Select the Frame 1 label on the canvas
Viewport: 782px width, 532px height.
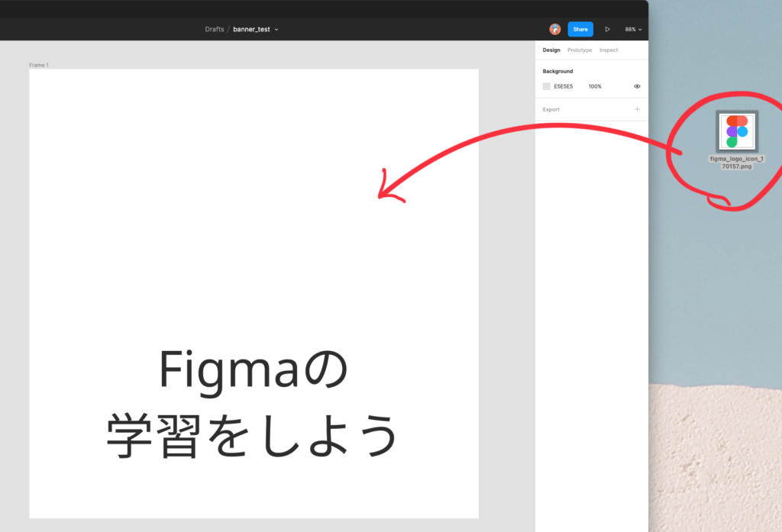(x=39, y=65)
